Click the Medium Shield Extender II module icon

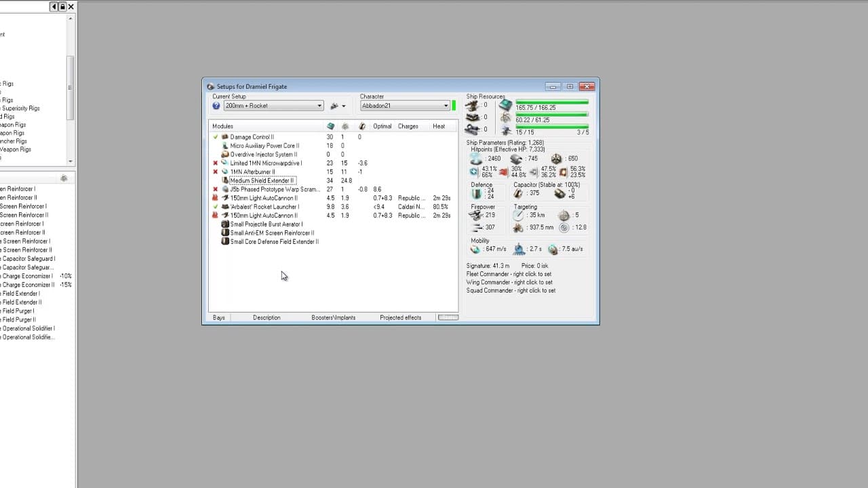pyautogui.click(x=225, y=181)
